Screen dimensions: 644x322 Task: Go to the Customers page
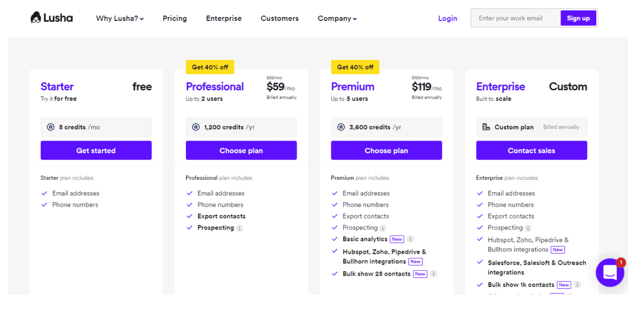[280, 18]
